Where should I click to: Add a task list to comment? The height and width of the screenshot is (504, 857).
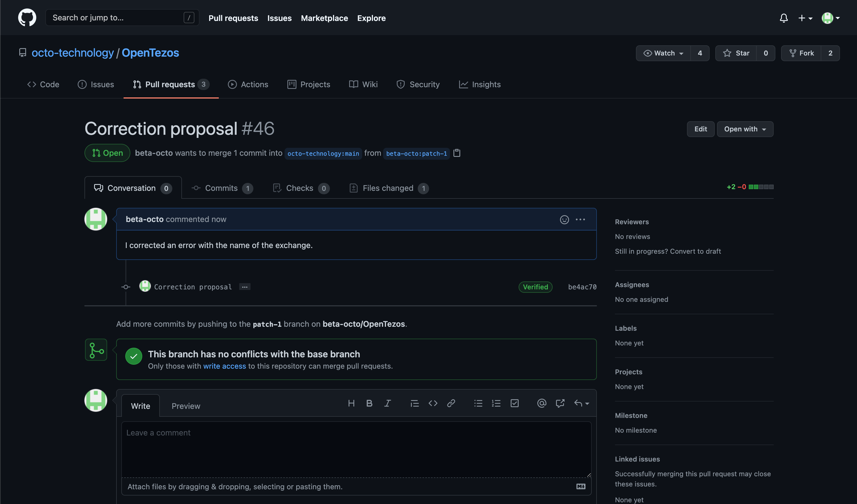pos(514,403)
